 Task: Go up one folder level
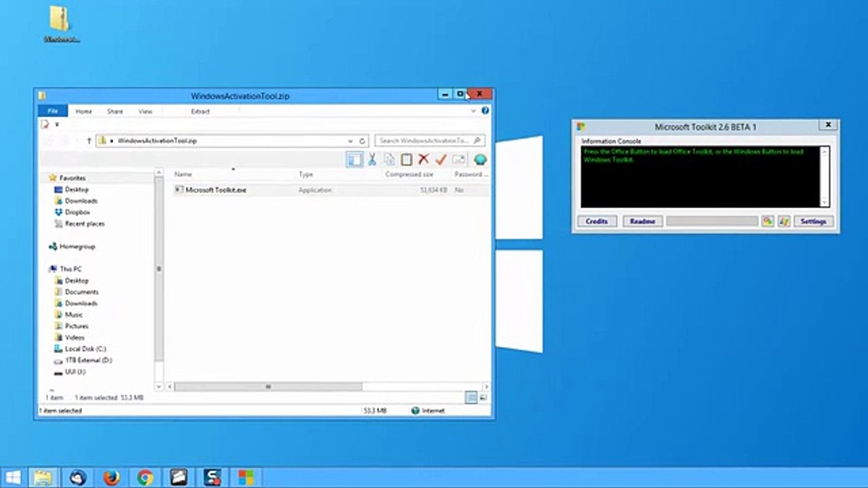[x=89, y=141]
